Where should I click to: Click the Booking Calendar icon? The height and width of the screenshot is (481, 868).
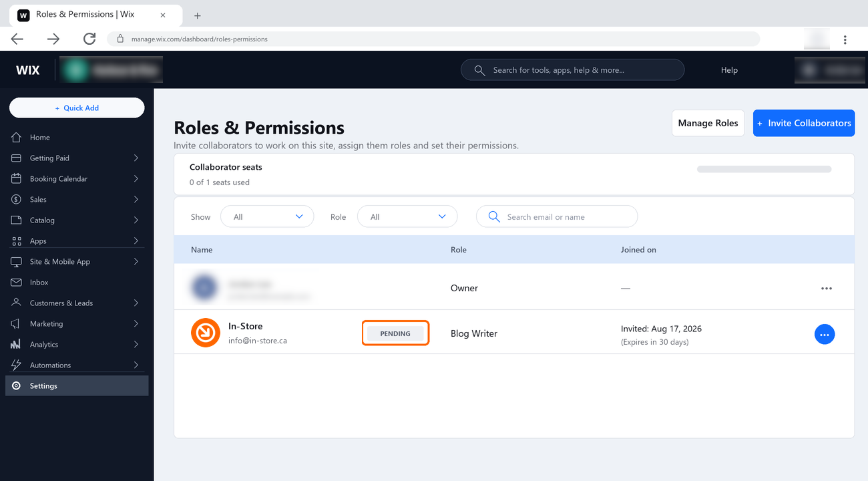(x=17, y=179)
